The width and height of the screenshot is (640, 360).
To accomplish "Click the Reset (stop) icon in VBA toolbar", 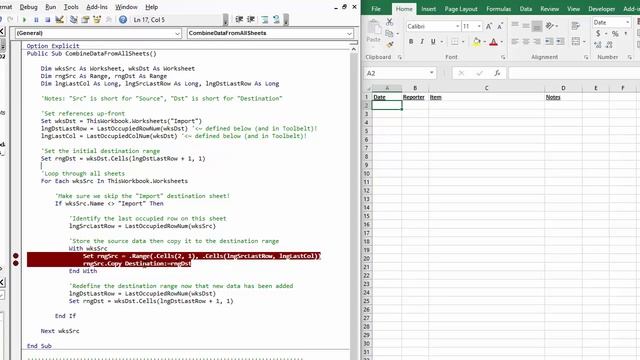I will click(47, 20).
